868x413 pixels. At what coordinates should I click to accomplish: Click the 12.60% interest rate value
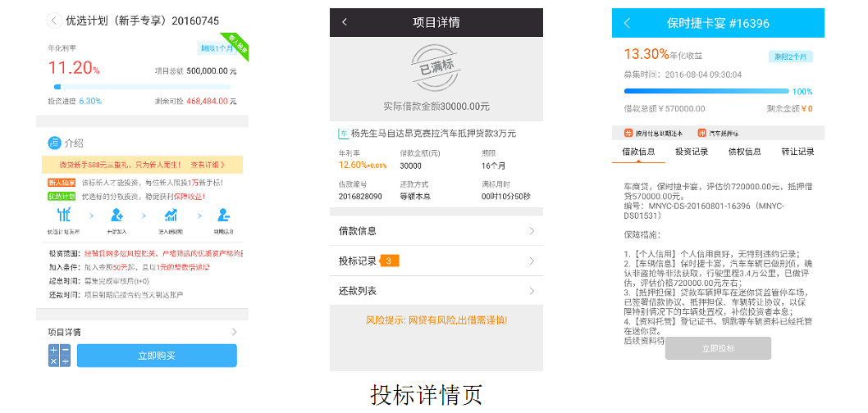tap(363, 165)
